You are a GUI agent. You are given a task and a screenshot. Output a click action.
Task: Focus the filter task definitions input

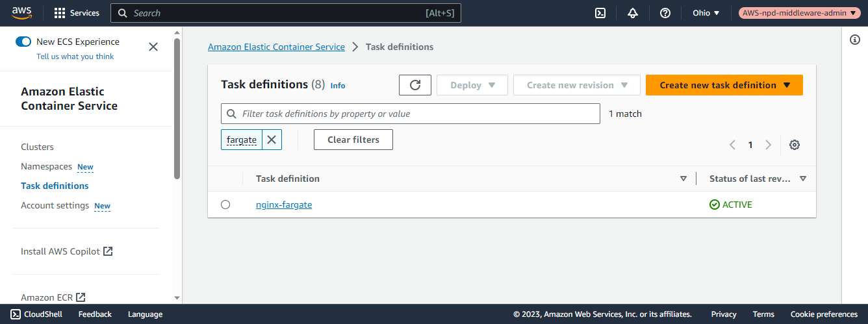pos(416,114)
